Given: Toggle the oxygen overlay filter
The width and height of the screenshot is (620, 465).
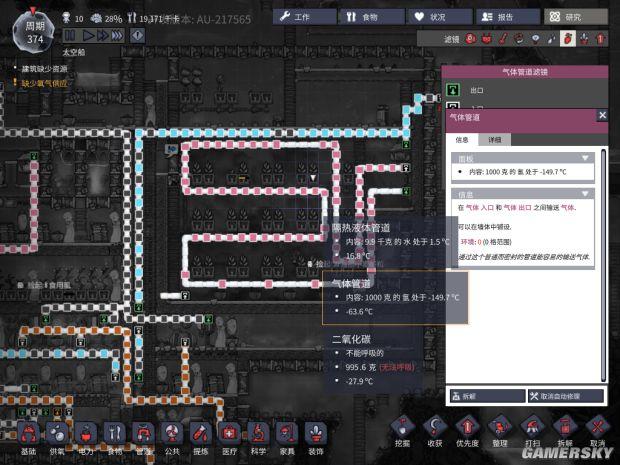Looking at the screenshot, I should [470, 39].
